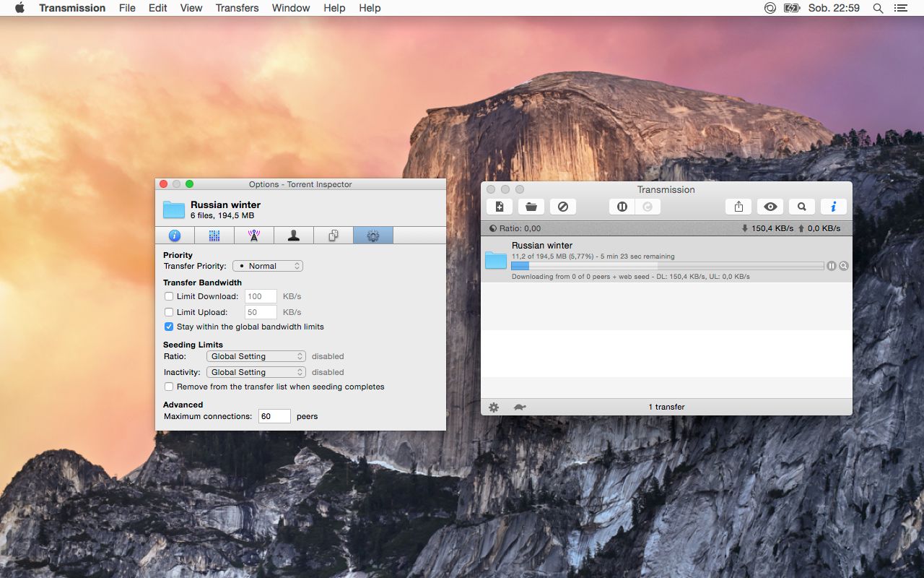The width and height of the screenshot is (924, 578).
Task: Switch to the Activity inspector tab
Action: 214,236
